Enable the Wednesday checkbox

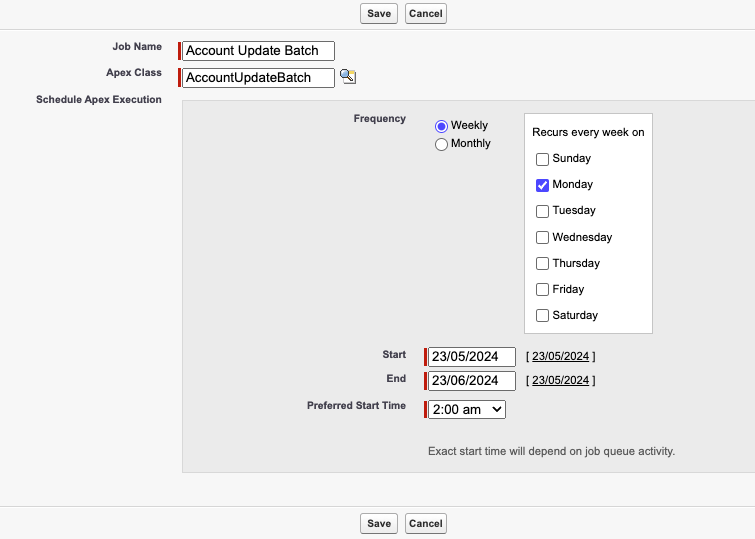pyautogui.click(x=542, y=237)
